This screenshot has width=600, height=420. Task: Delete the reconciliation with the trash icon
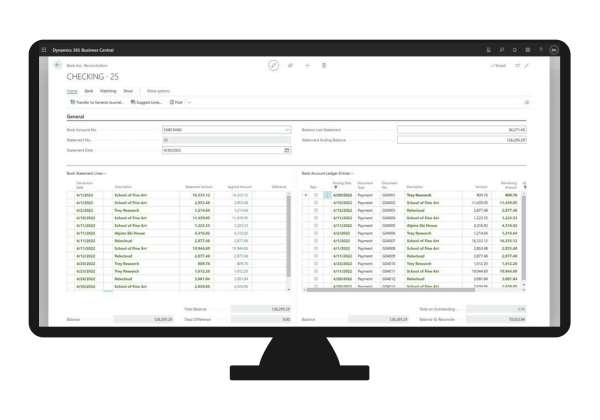point(324,65)
